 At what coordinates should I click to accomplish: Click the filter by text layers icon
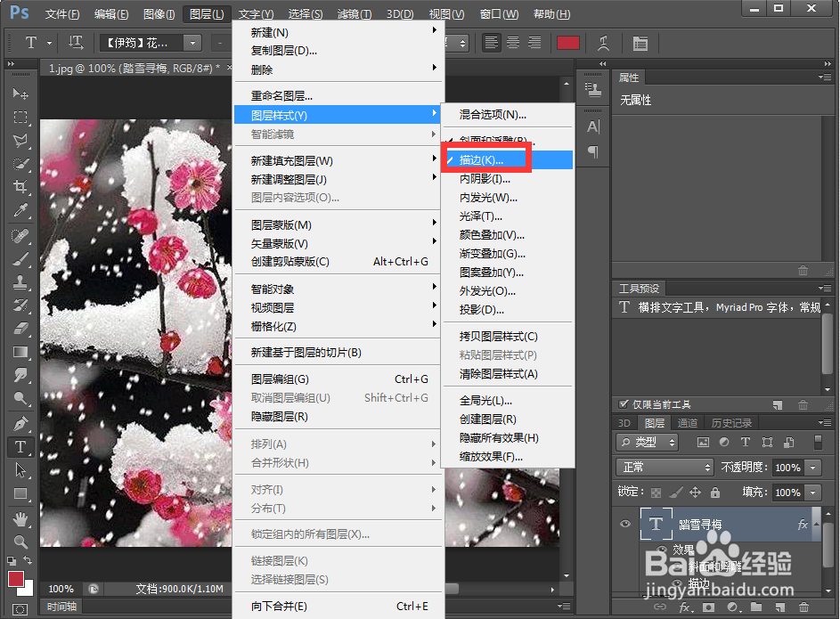[746, 443]
